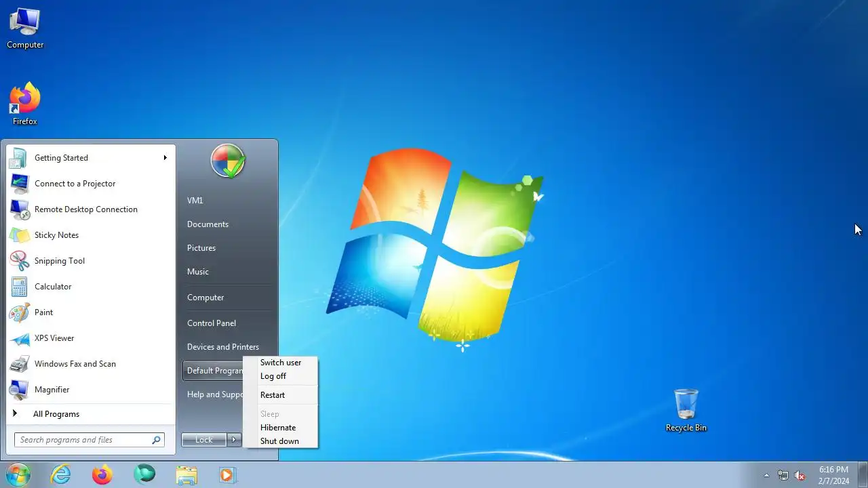Expand All Programs list
This screenshot has width=868, height=488.
click(x=91, y=414)
